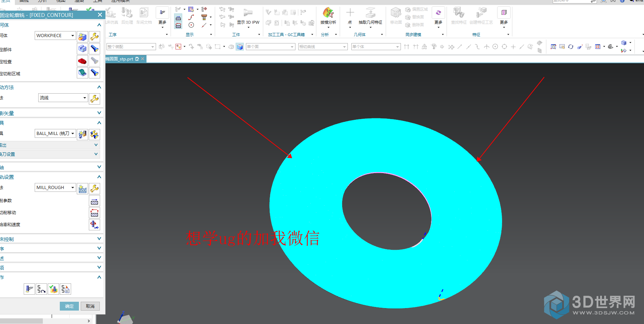Image resolution: width=644 pixels, height=324 pixels.
Task: Click the rotate view icon in the right toolbar
Action: click(571, 47)
